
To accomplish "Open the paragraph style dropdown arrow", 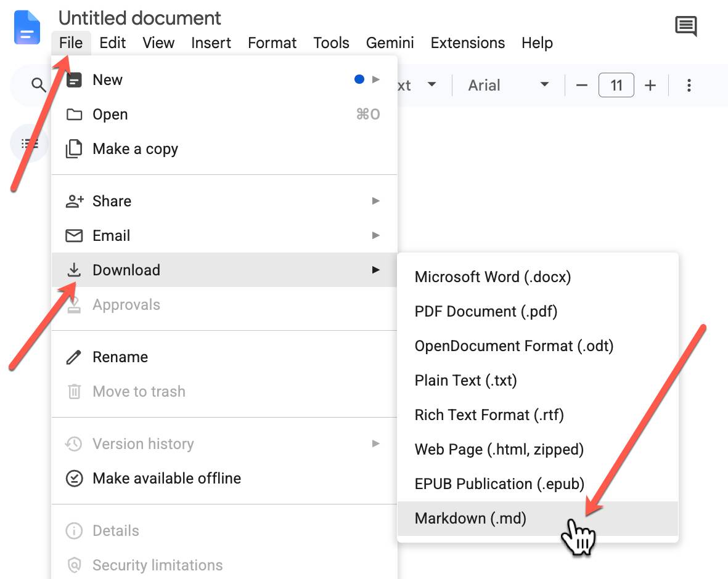I will click(x=431, y=84).
